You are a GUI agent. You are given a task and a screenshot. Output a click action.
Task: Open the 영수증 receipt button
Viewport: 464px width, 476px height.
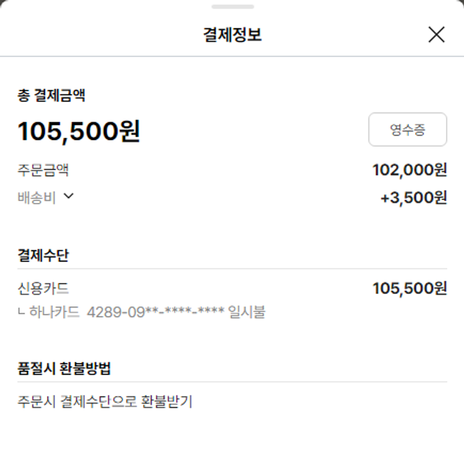(407, 129)
